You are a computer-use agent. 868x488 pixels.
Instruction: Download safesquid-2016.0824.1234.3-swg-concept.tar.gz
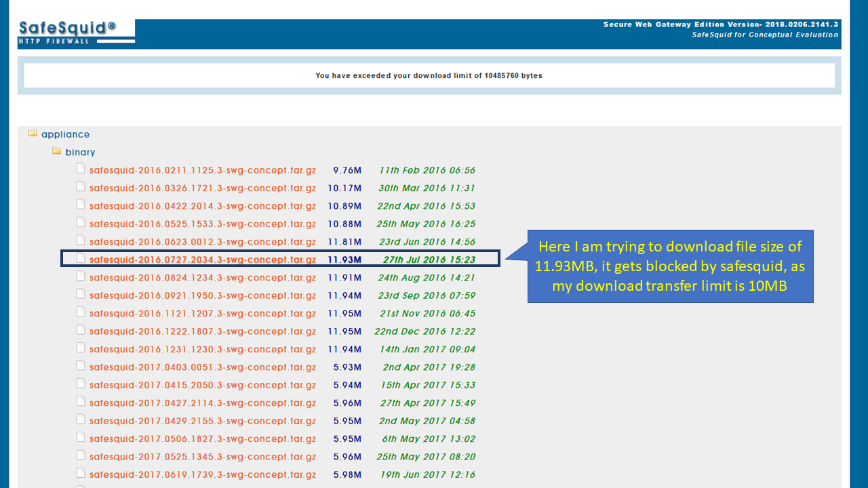(203, 278)
